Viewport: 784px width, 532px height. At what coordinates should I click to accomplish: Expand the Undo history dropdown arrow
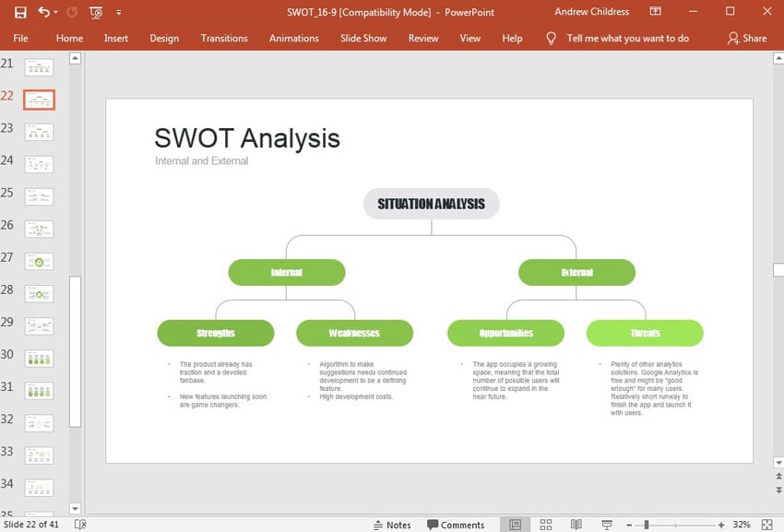click(x=57, y=13)
